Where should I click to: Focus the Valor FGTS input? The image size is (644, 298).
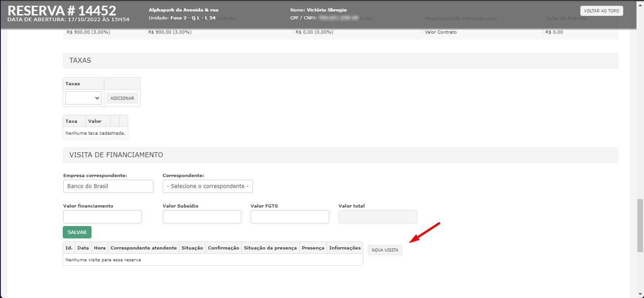click(290, 217)
